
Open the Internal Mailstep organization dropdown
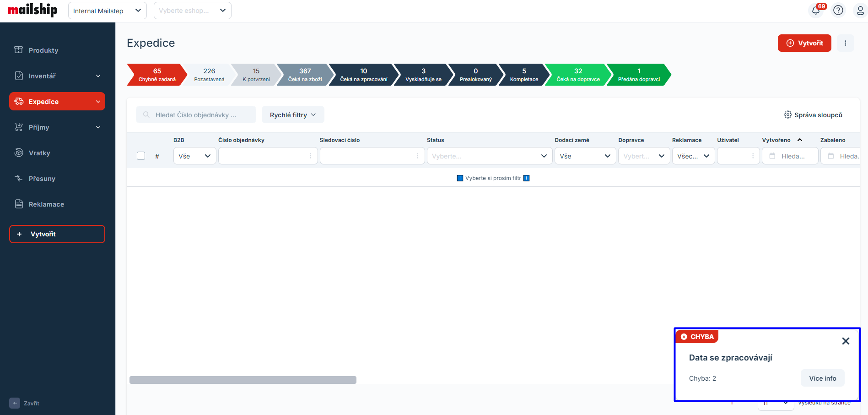[x=108, y=11]
